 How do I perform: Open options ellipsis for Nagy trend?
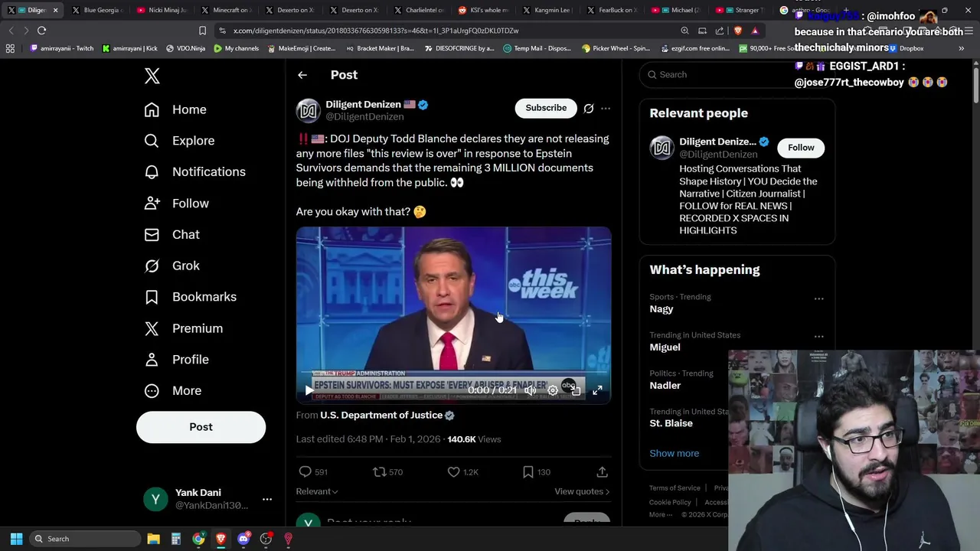[818, 298]
